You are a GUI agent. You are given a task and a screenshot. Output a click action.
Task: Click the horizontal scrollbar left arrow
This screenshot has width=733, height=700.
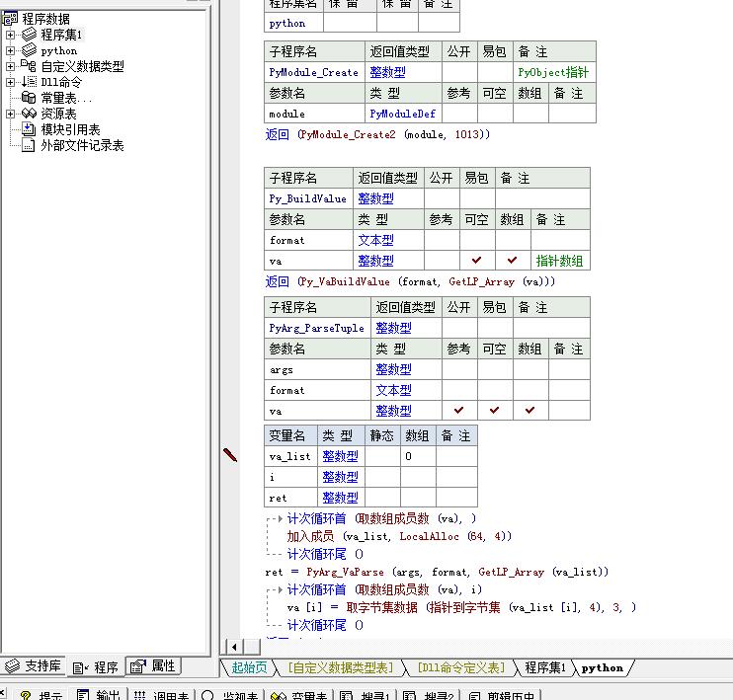click(x=234, y=647)
